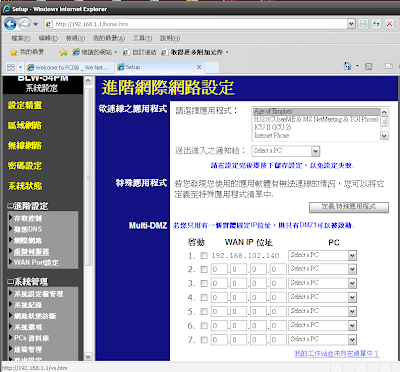400x372 pixels.
Task: Open the Suggested Sites favorites bar item
Action: coord(95,52)
